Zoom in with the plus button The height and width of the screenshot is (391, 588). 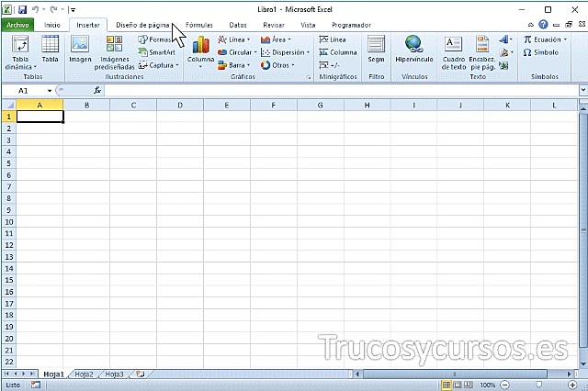(572, 385)
